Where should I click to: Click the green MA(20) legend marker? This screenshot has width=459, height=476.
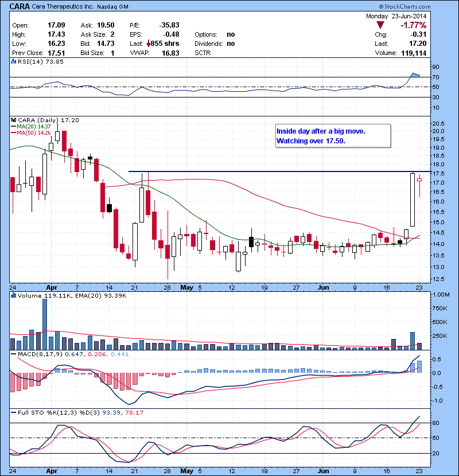pos(14,126)
